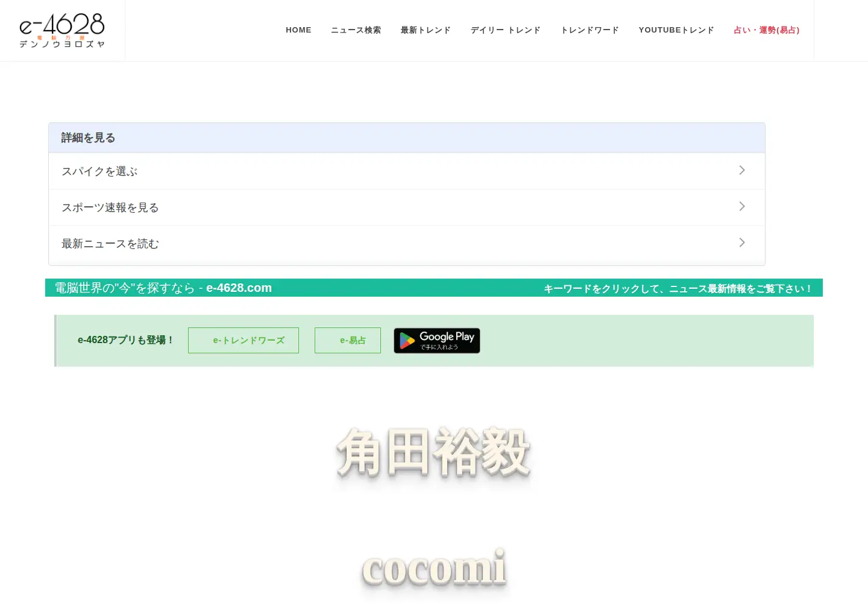This screenshot has height=603, width=868.
Task: Open the YOUTUBEトレンド menu item
Action: (676, 30)
